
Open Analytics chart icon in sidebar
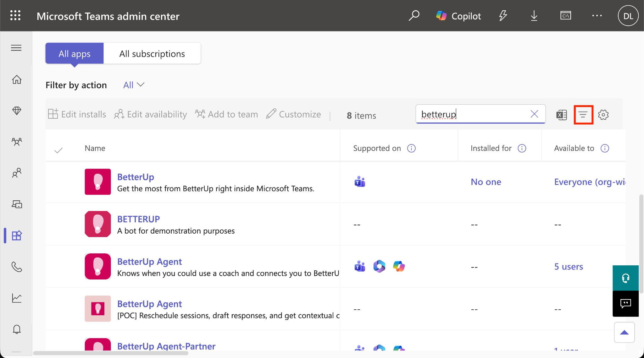tap(17, 298)
